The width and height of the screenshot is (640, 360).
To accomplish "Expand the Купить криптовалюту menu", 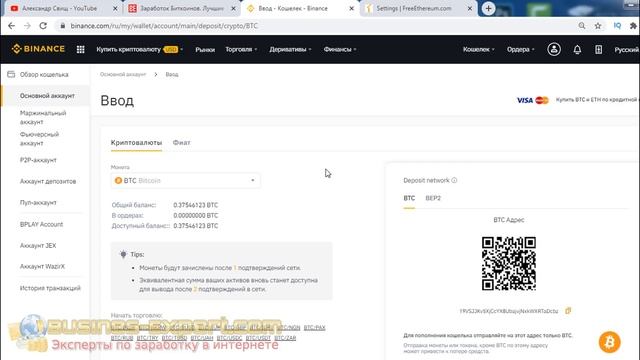I will coord(140,49).
